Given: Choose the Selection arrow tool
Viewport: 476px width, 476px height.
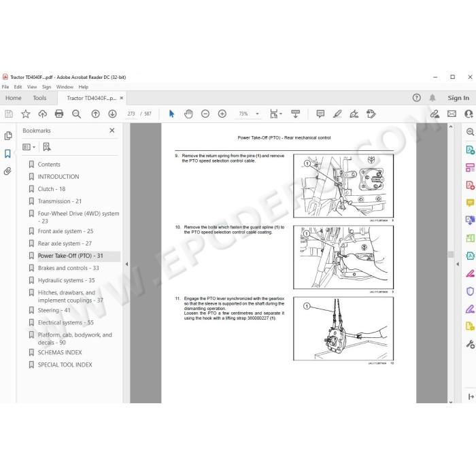Looking at the screenshot, I should [x=171, y=114].
